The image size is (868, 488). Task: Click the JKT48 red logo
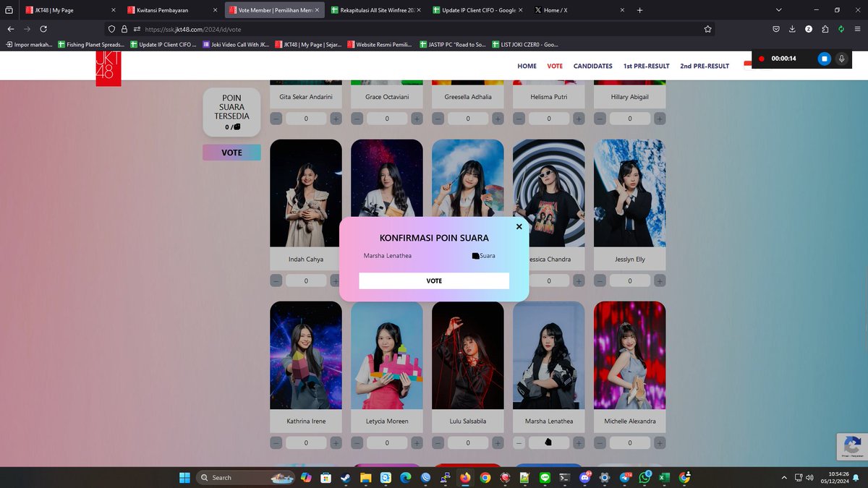(x=109, y=69)
